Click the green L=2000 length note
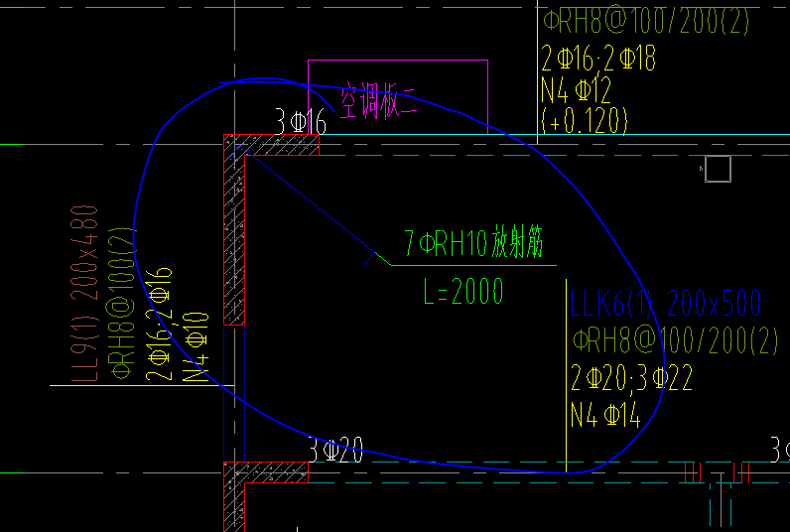The width and height of the screenshot is (790, 532). click(x=463, y=291)
